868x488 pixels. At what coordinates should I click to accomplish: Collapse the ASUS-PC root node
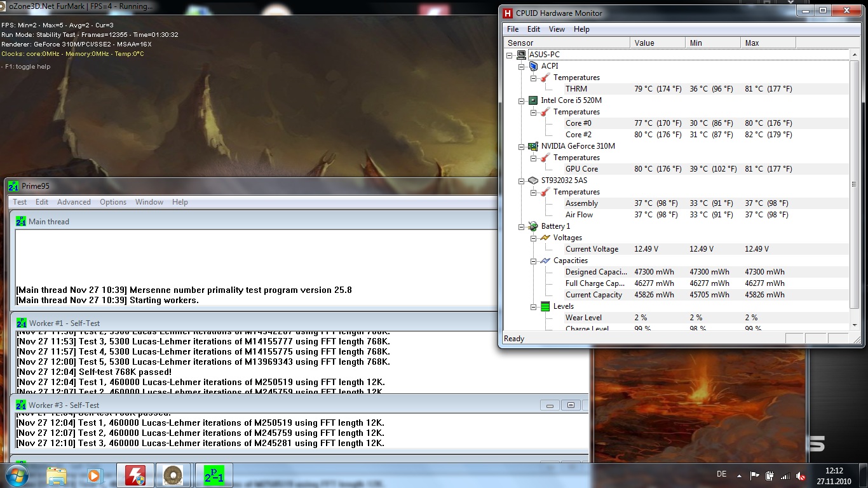(x=510, y=55)
